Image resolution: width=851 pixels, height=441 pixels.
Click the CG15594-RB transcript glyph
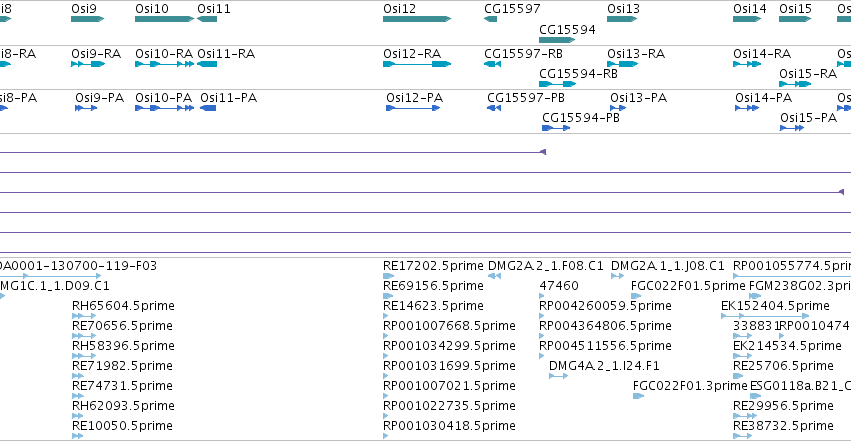pyautogui.click(x=557, y=84)
